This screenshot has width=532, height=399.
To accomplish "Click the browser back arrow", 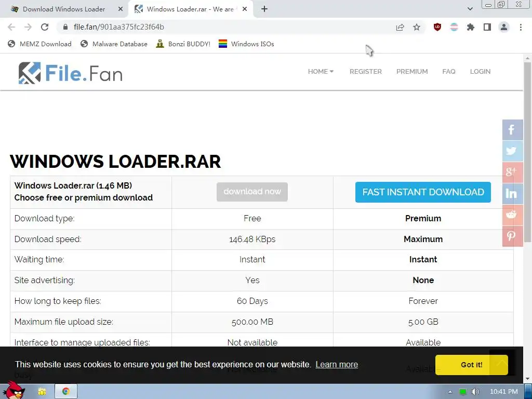I will [x=11, y=27].
